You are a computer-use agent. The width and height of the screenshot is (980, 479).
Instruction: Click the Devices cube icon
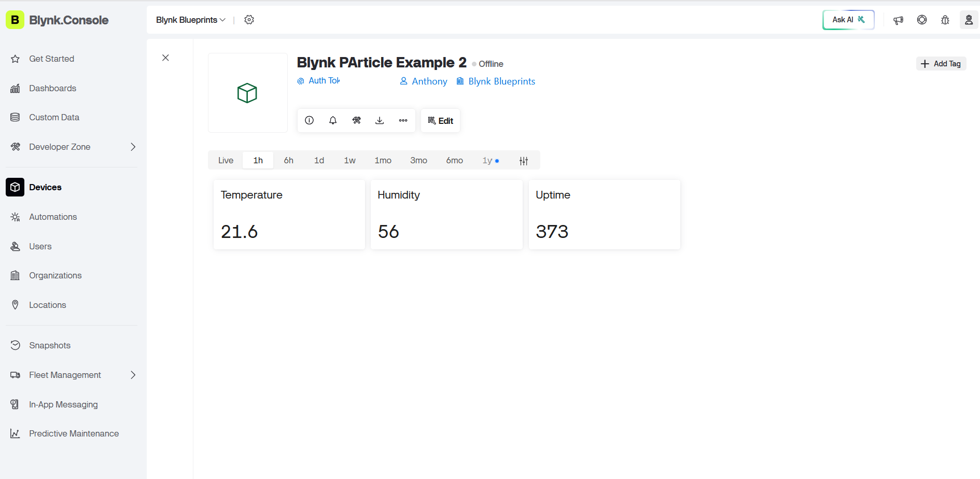click(15, 187)
